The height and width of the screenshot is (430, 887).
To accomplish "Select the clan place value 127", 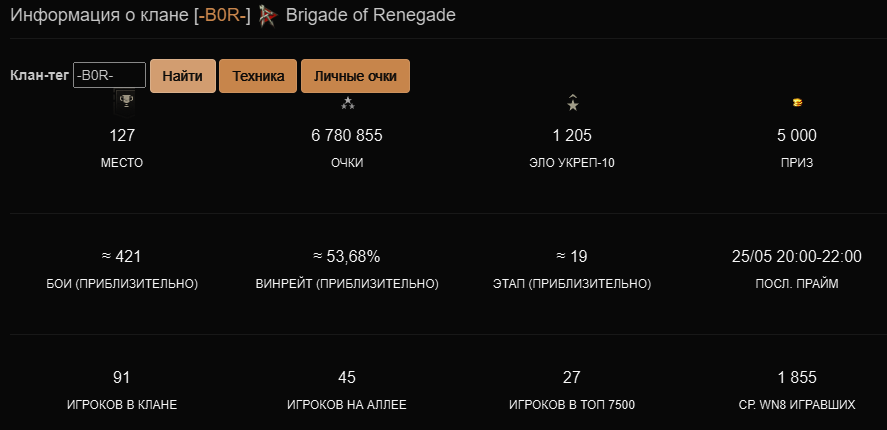I will [x=122, y=136].
